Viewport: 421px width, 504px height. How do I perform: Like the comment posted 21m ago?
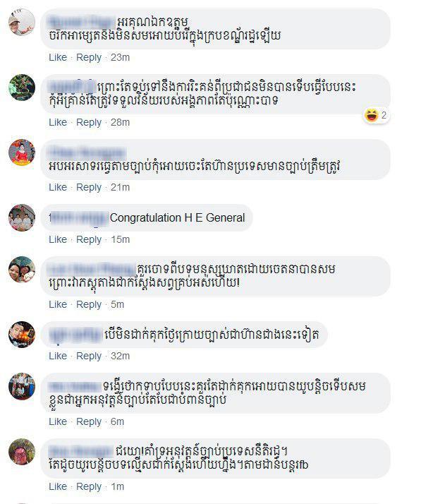58,187
